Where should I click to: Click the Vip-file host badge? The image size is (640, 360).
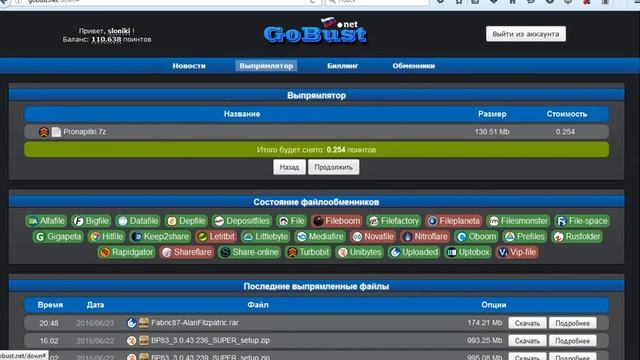pos(517,252)
